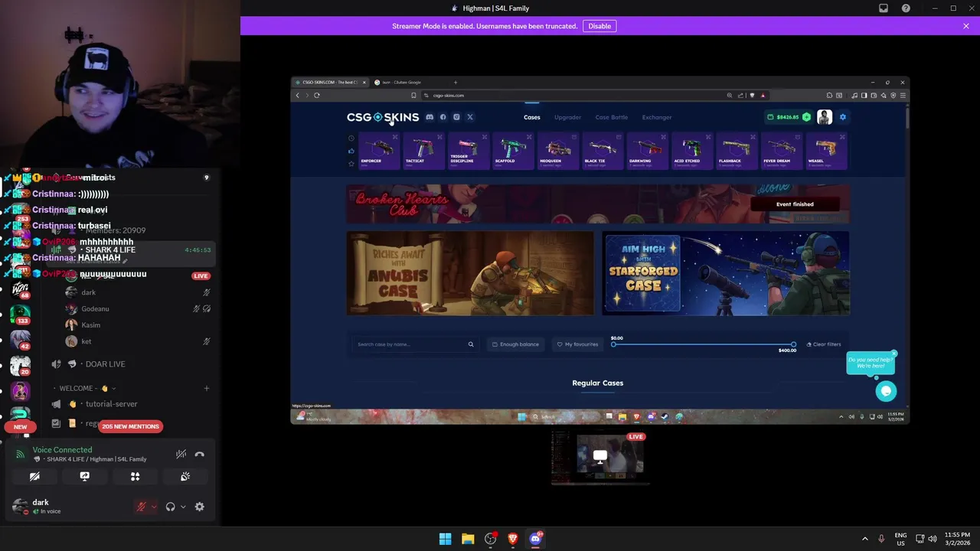The image size is (980, 551).
Task: Open the soundboard from the voice panel
Action: pyautogui.click(x=185, y=476)
